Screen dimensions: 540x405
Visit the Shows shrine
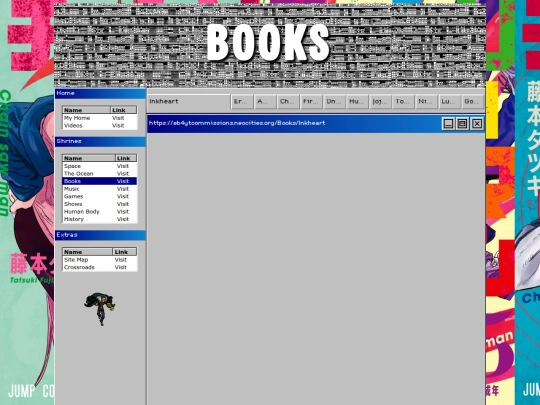[x=100, y=204]
